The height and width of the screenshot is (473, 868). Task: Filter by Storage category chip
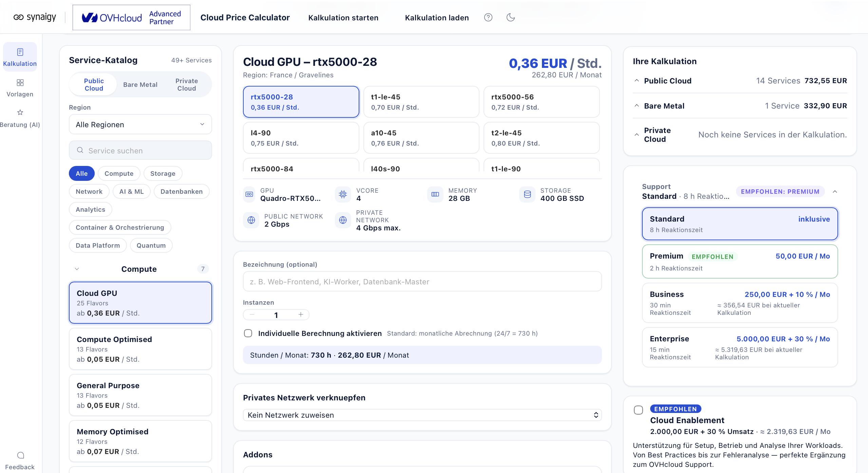163,173
